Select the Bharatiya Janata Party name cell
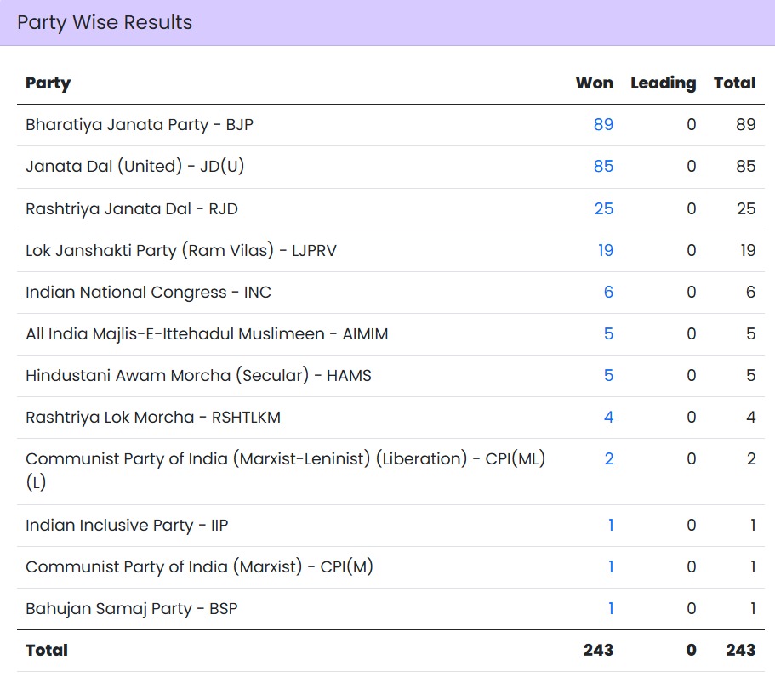The image size is (775, 700). 140,125
